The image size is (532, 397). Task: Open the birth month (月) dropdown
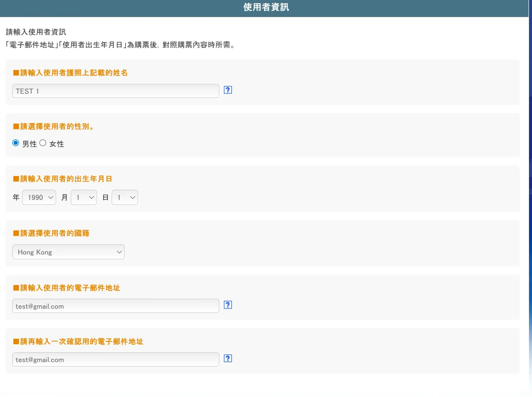pos(84,197)
